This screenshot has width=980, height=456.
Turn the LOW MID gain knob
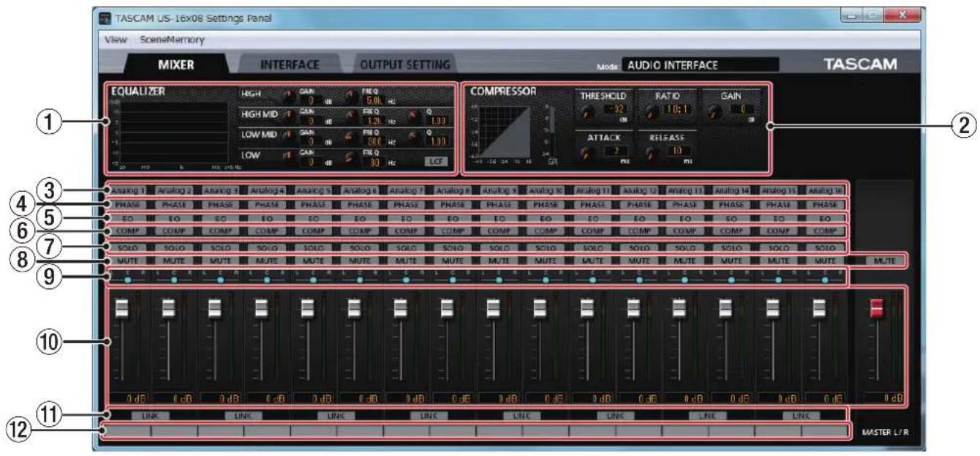pyautogui.click(x=288, y=135)
